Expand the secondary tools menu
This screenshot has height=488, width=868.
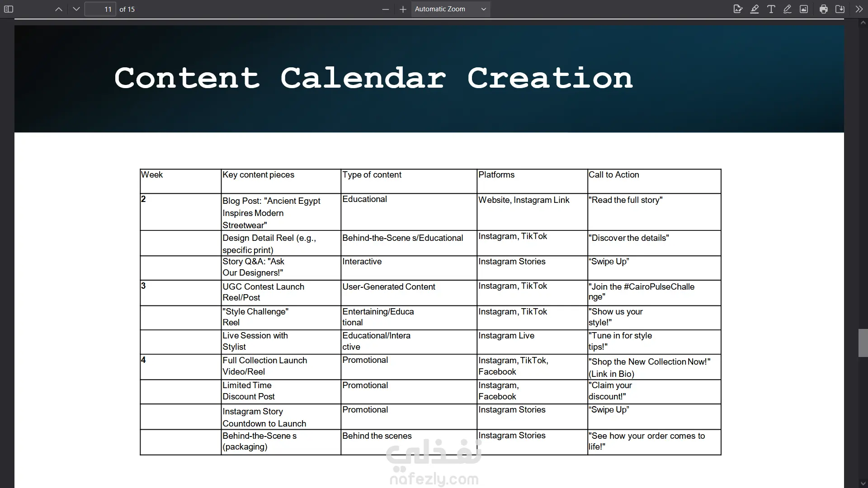859,9
